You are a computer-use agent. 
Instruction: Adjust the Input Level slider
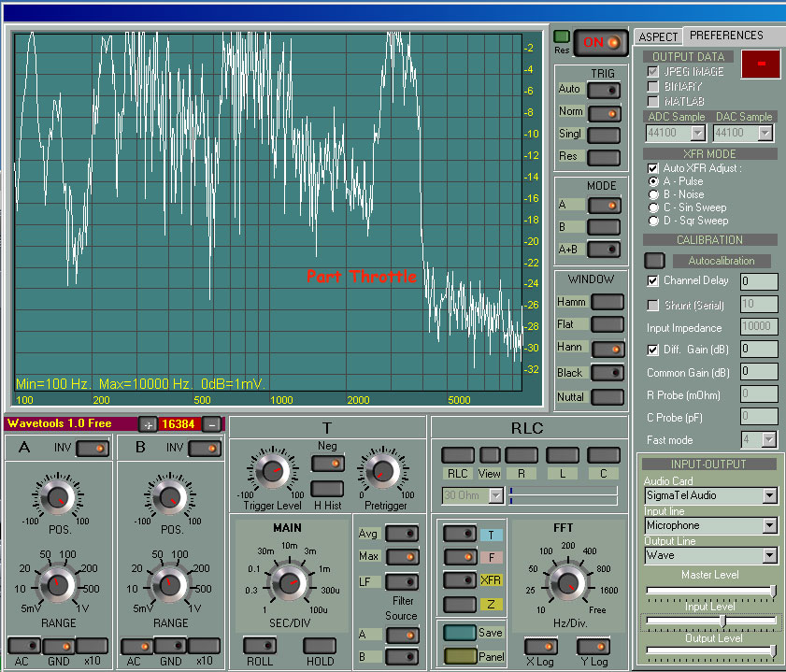pos(721,620)
